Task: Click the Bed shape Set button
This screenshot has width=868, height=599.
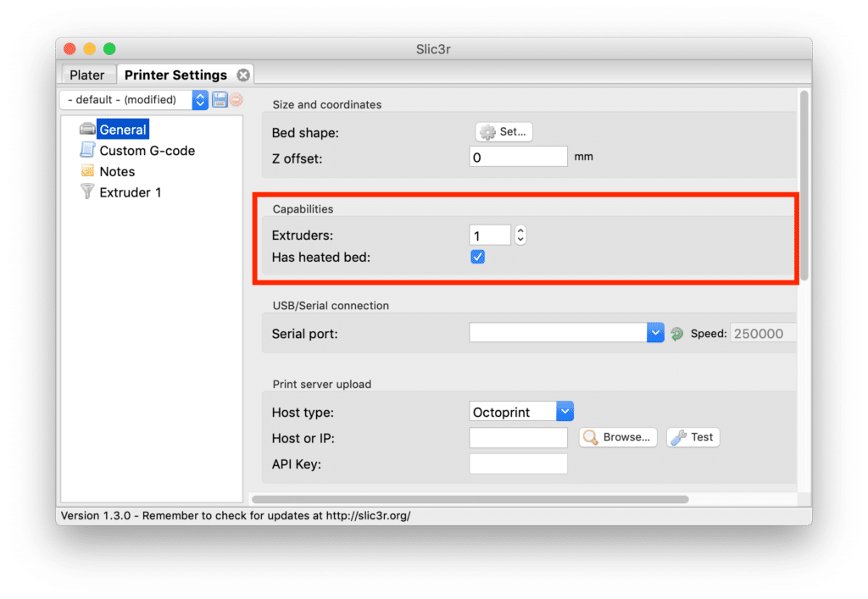Action: click(x=504, y=132)
